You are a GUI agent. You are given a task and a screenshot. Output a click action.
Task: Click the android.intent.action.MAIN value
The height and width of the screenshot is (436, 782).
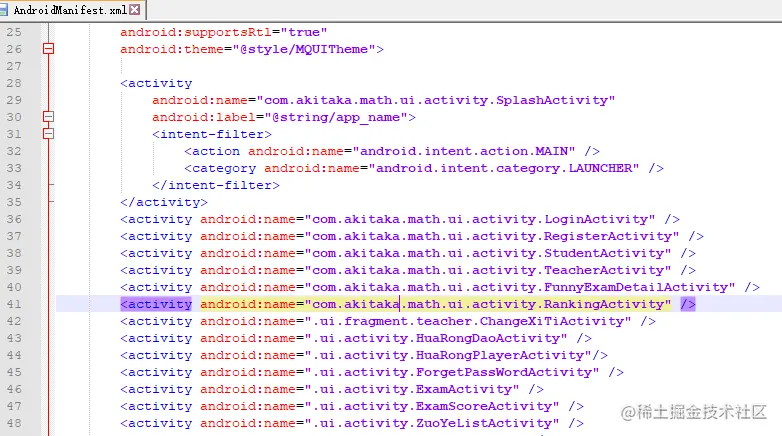[x=463, y=151]
